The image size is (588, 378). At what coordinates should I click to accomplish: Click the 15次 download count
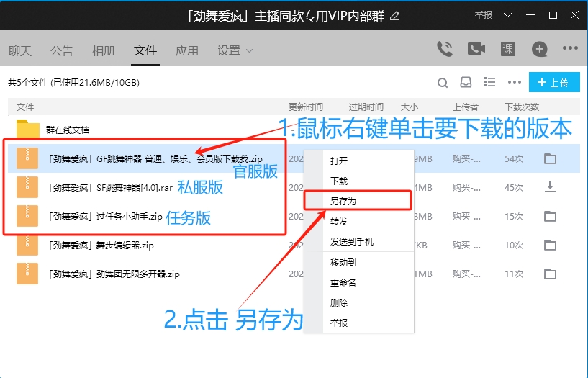[x=514, y=217]
